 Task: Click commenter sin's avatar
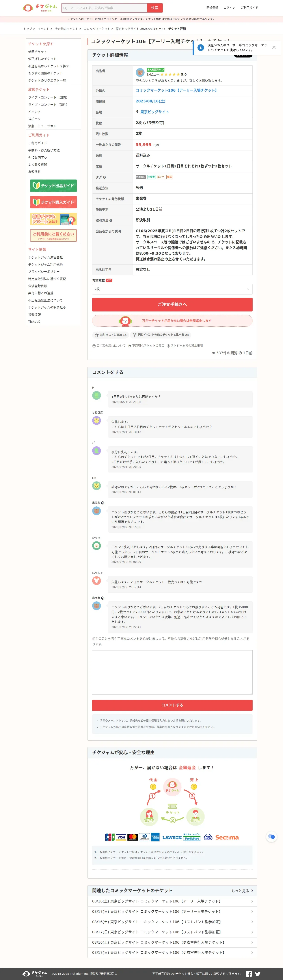pos(96,486)
